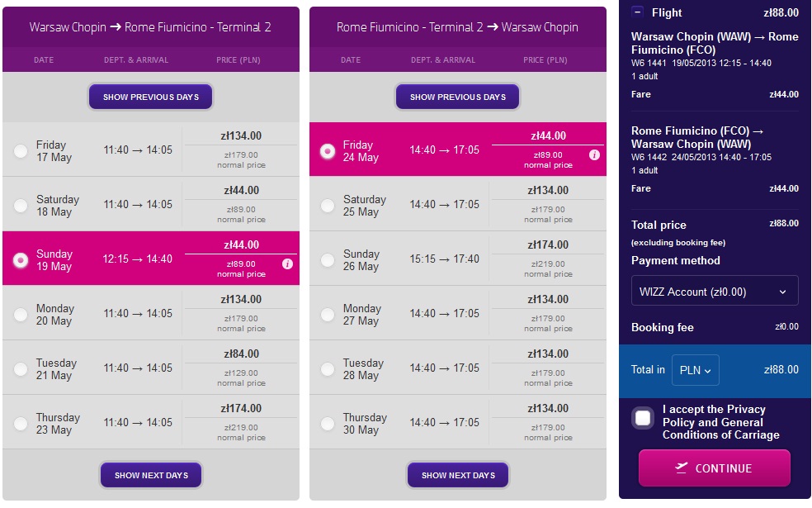Show previous days for Rome to Warsaw
This screenshot has width=812, height=508.
click(458, 97)
